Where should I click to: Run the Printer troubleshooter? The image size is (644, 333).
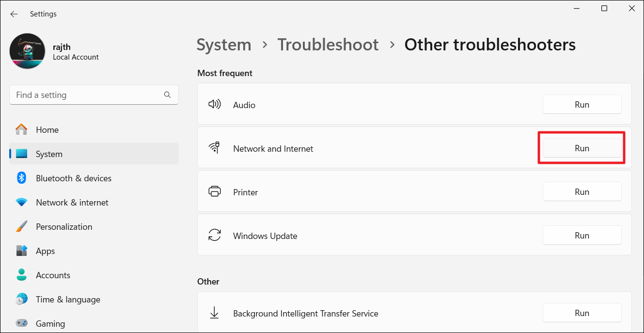click(x=581, y=192)
